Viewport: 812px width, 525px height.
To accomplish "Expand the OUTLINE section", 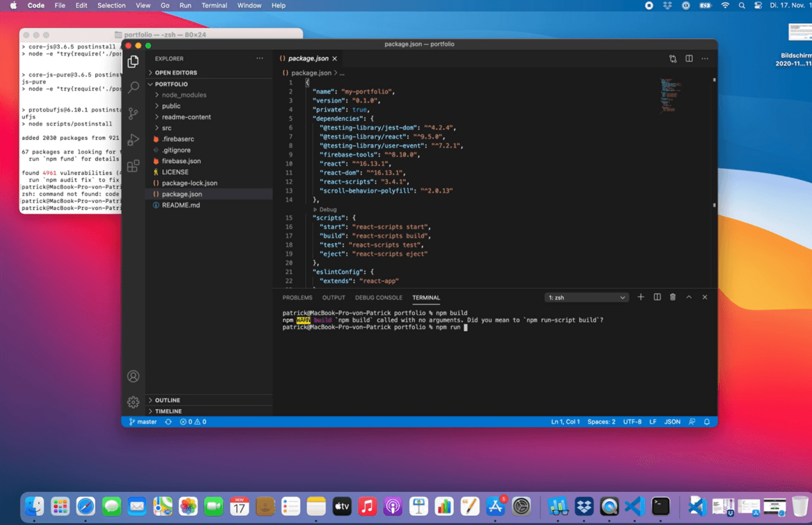I will [167, 400].
